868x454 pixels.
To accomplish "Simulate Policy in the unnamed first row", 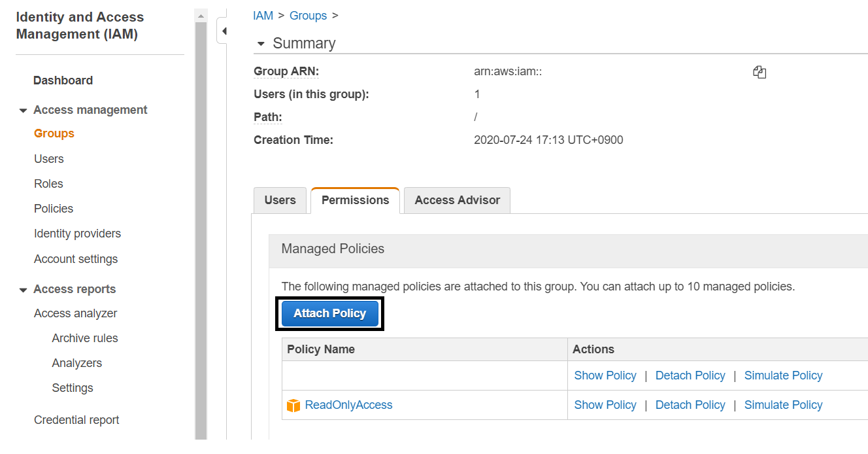I will click(783, 375).
